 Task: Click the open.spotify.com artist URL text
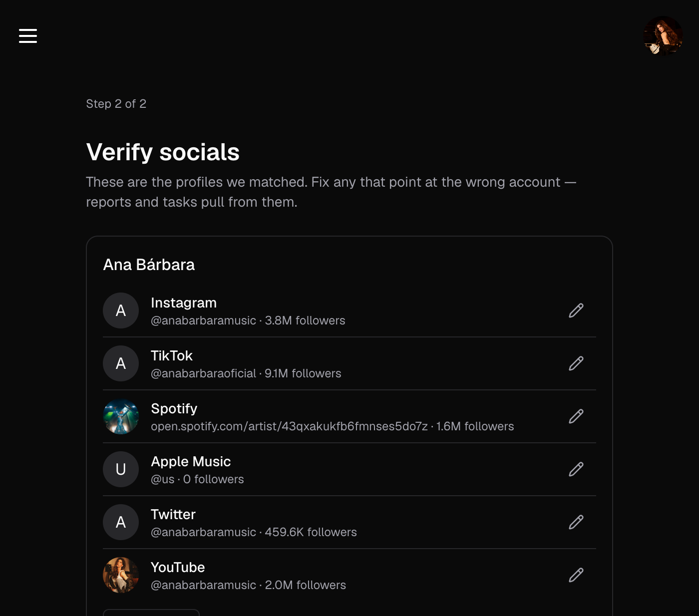point(289,426)
